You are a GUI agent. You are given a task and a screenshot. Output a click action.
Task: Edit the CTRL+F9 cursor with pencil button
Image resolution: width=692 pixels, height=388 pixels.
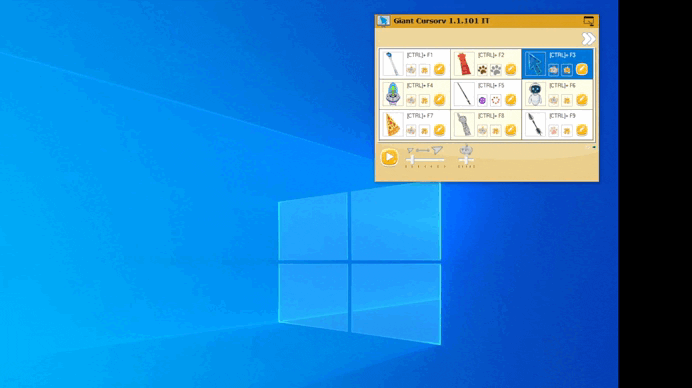pyautogui.click(x=582, y=130)
